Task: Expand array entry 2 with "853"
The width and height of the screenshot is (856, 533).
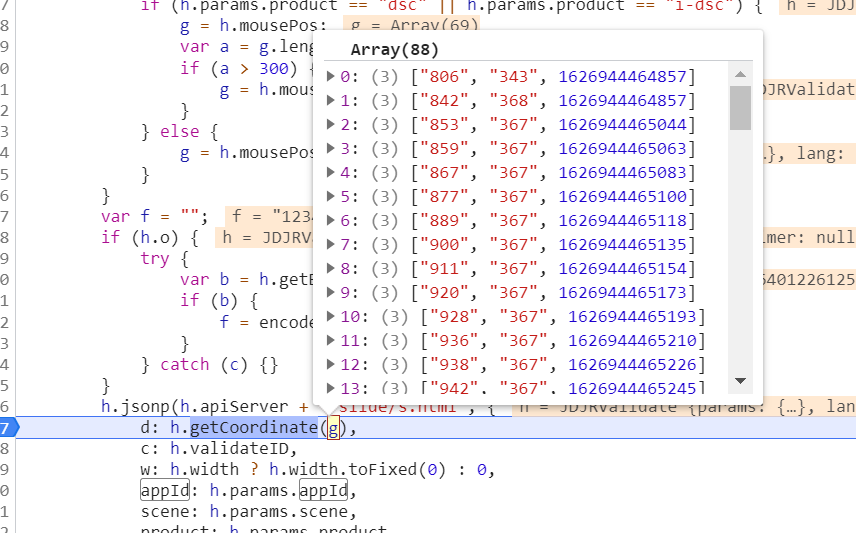Action: (x=330, y=125)
